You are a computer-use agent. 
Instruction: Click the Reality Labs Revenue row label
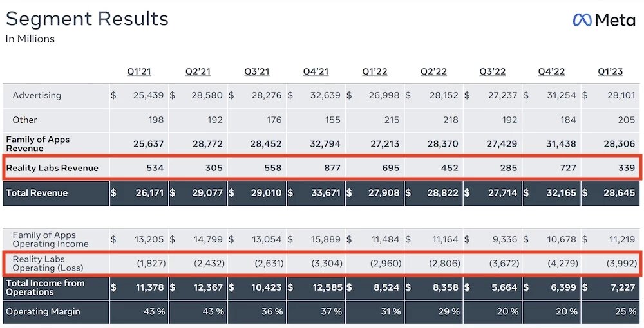click(x=52, y=168)
